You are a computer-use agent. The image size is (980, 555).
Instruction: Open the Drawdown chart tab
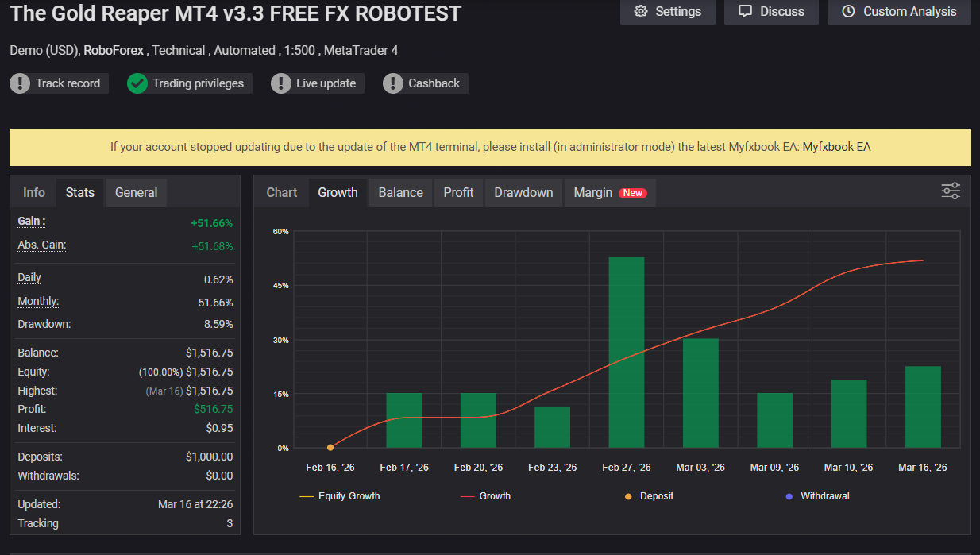(x=523, y=192)
